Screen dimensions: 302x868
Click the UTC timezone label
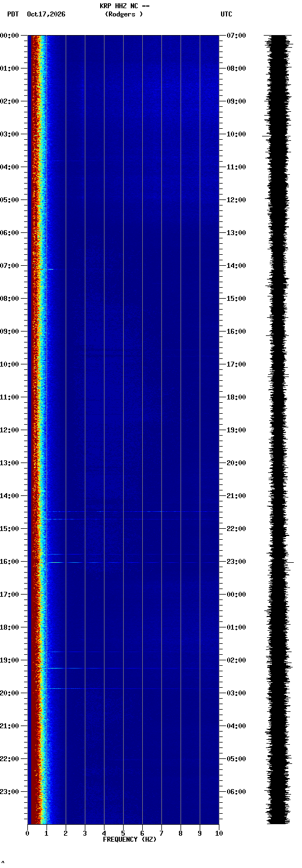click(x=226, y=14)
